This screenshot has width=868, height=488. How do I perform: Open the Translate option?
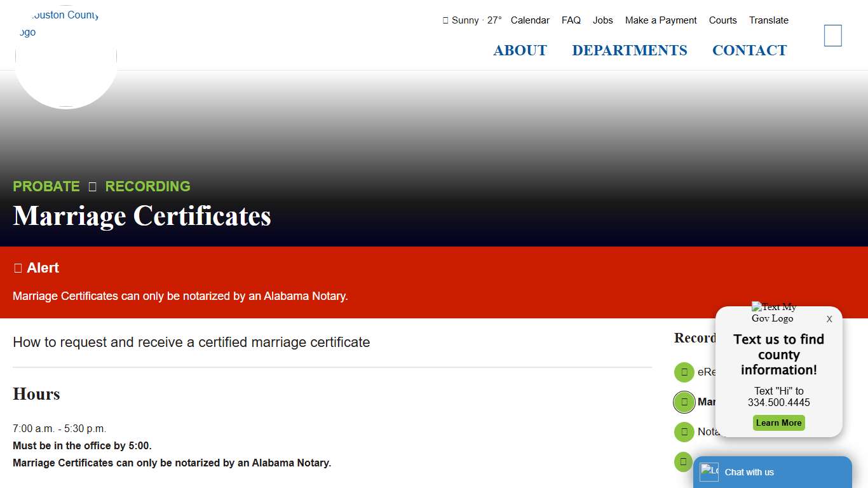point(768,20)
